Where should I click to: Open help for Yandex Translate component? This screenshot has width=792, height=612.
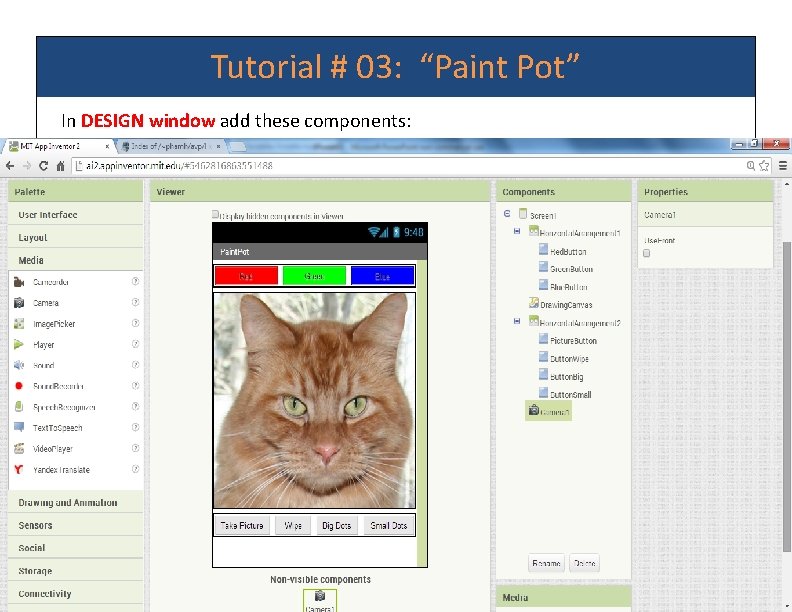click(x=135, y=469)
